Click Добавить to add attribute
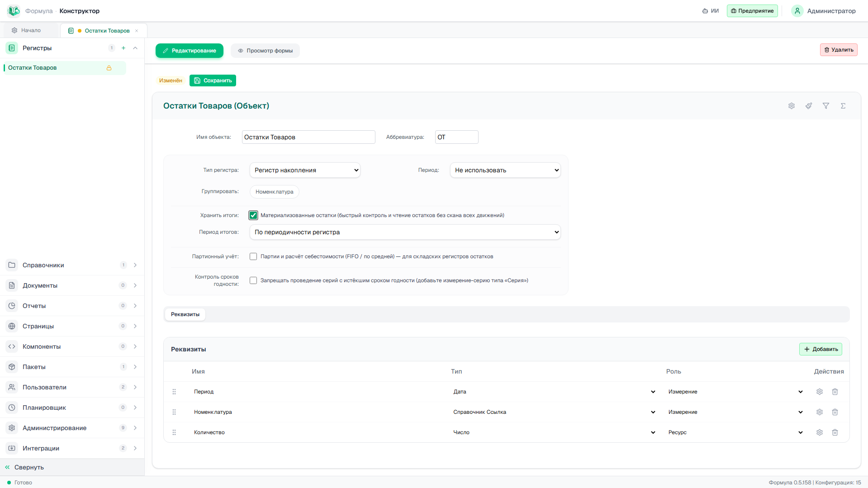 pyautogui.click(x=821, y=349)
